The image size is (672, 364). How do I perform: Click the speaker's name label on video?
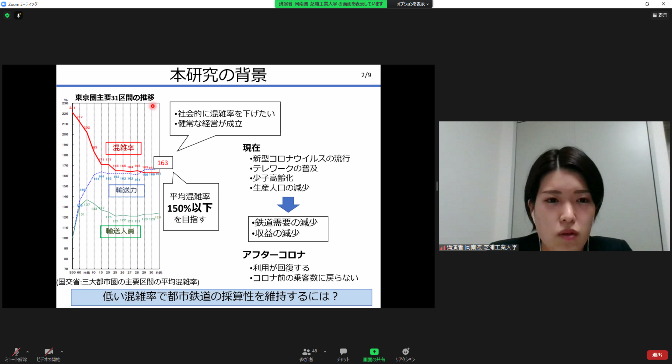pos(479,247)
